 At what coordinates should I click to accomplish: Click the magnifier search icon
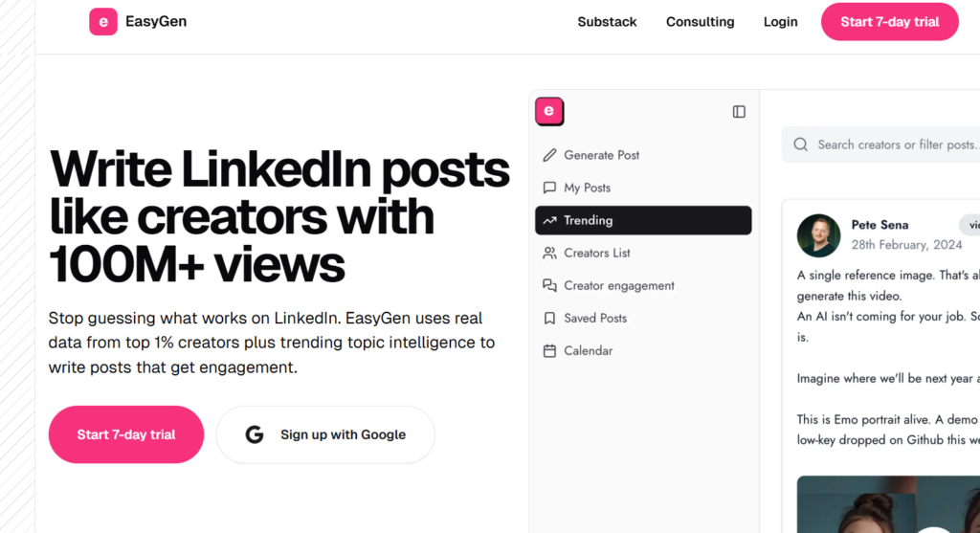pos(800,144)
